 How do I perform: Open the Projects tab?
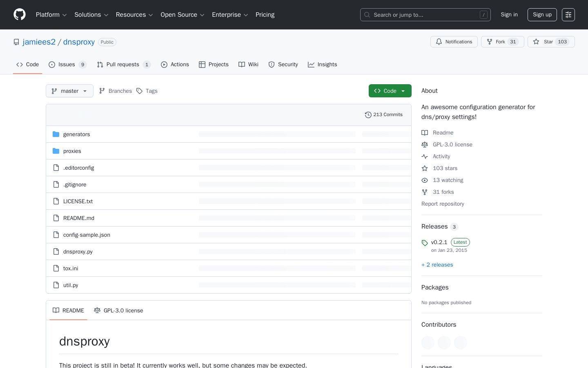[214, 65]
